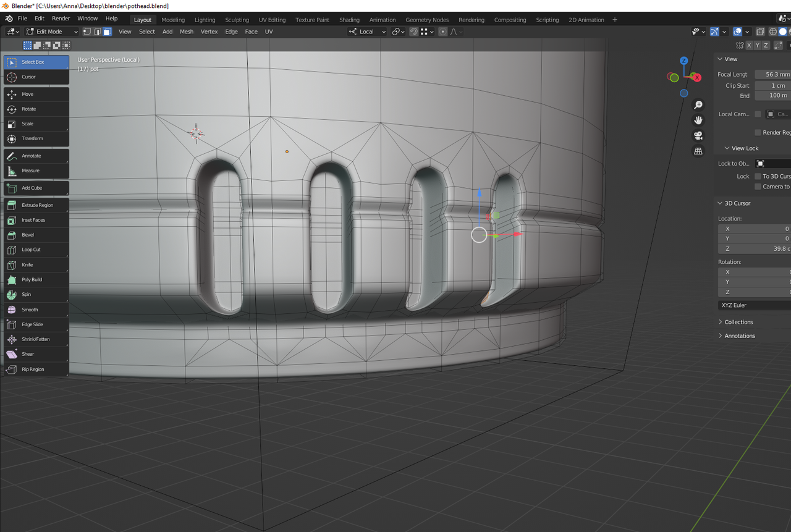Click the Select Box tool button

point(36,62)
